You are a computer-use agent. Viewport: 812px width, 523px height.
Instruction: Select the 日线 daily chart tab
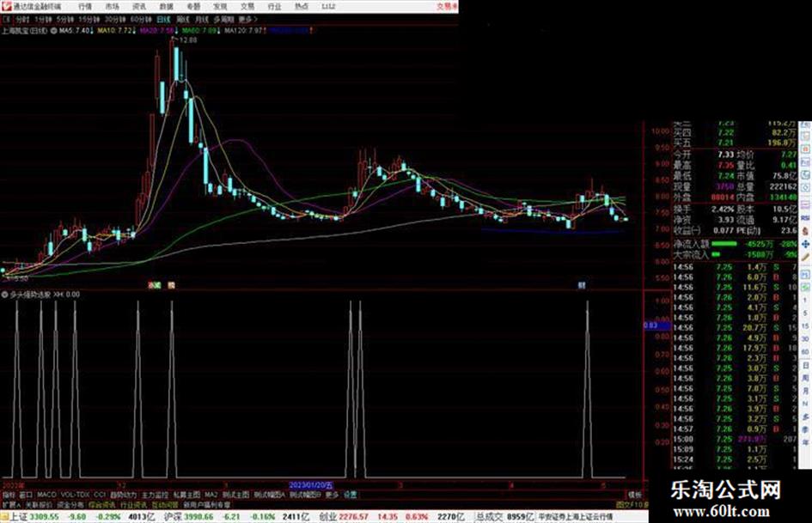tap(163, 20)
